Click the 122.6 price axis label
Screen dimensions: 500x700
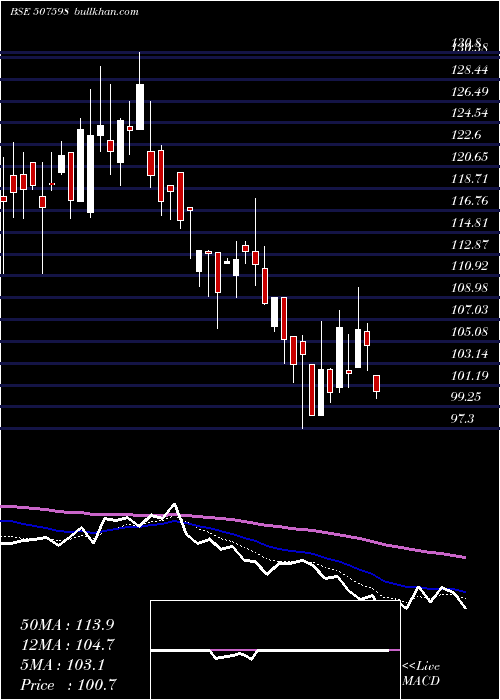coord(467,135)
